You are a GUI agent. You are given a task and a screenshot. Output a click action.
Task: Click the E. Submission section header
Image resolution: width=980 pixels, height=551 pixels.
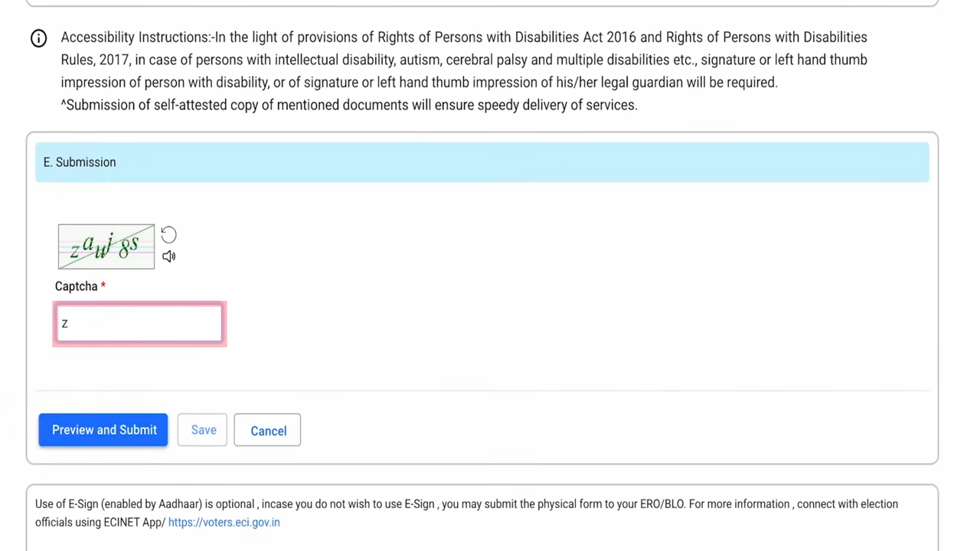pos(80,162)
